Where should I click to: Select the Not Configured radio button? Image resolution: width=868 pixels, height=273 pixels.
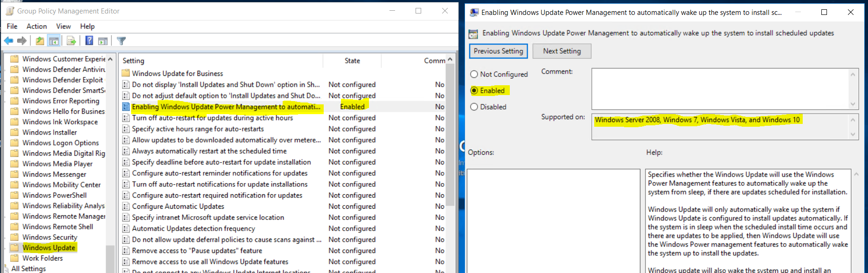click(x=474, y=74)
